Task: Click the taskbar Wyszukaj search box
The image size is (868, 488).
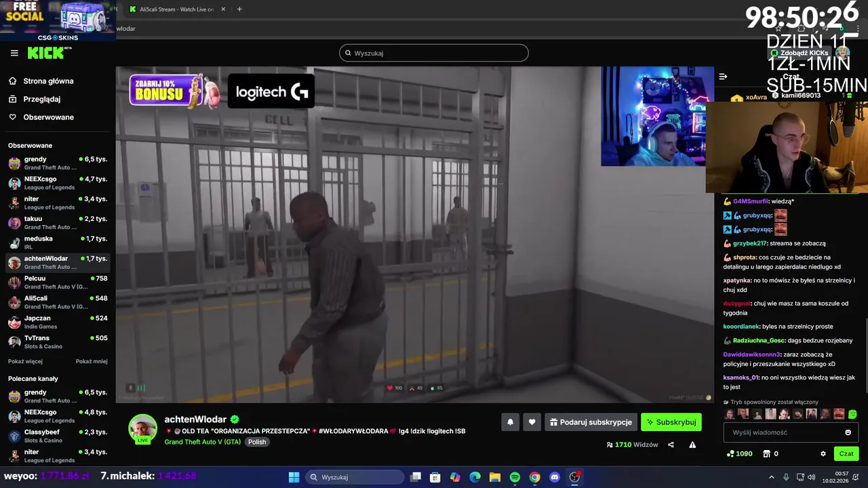Action: [355, 477]
